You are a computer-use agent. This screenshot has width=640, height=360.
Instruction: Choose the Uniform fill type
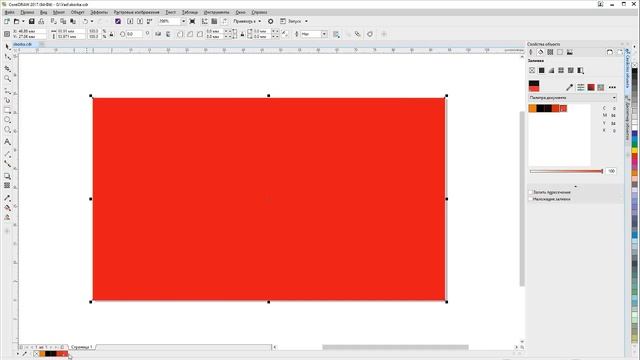coord(542,71)
